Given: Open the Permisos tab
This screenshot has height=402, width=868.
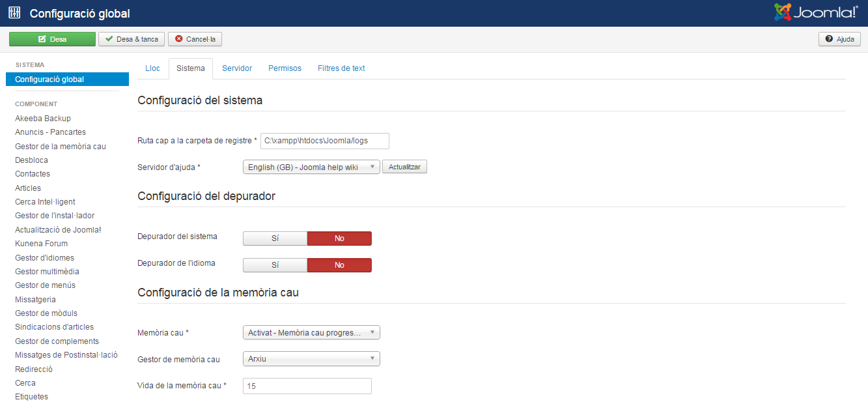Looking at the screenshot, I should pyautogui.click(x=285, y=68).
